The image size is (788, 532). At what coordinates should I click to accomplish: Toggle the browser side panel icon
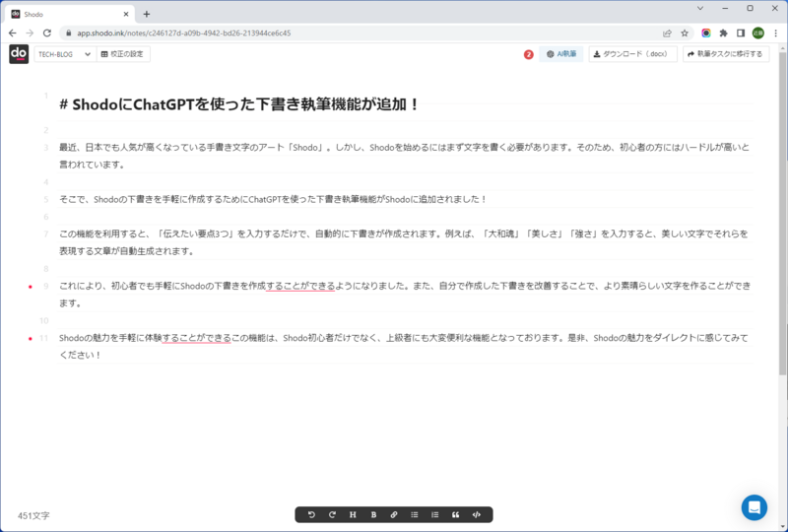point(741,33)
